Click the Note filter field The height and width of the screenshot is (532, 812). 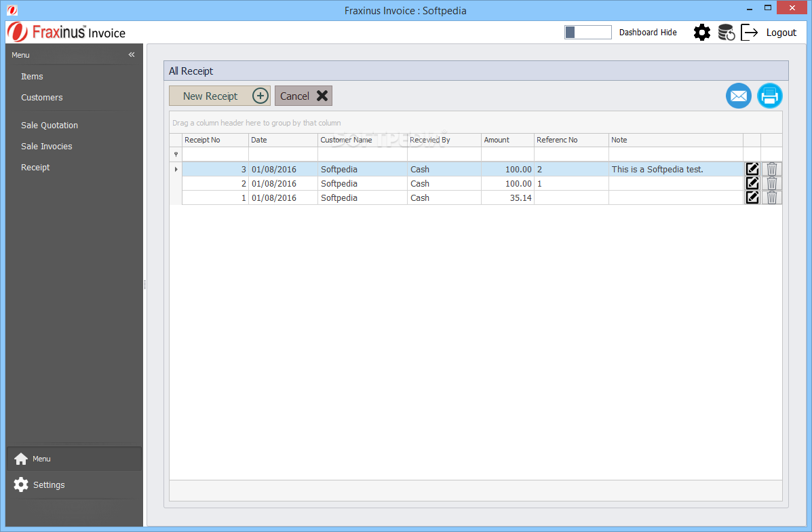pos(676,154)
